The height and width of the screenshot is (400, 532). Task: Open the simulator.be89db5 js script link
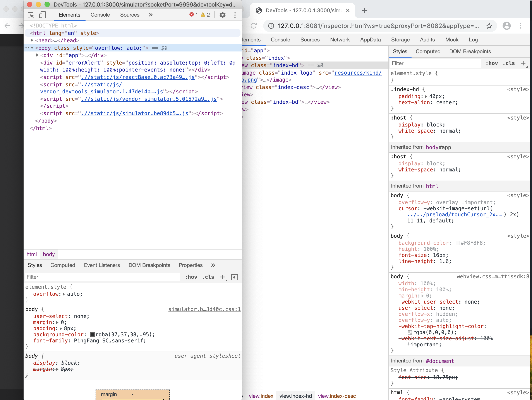[x=134, y=113]
